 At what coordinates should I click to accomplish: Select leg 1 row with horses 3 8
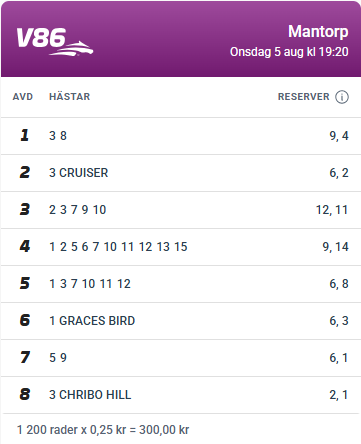[181, 136]
